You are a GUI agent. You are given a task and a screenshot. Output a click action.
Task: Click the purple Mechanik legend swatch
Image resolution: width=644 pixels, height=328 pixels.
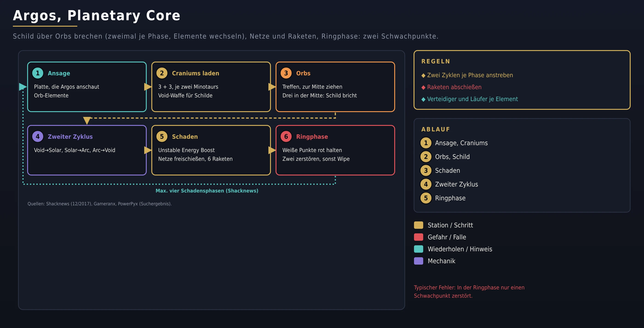[419, 261]
